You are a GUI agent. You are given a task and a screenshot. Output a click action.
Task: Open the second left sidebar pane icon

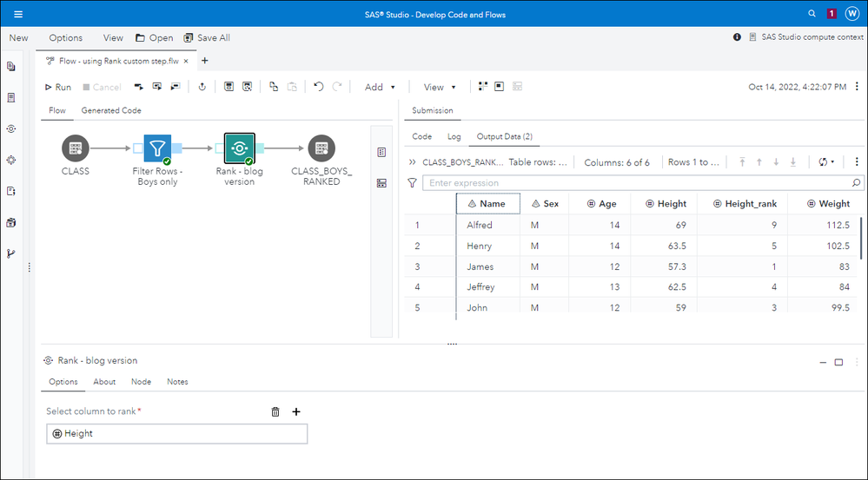pos(11,98)
